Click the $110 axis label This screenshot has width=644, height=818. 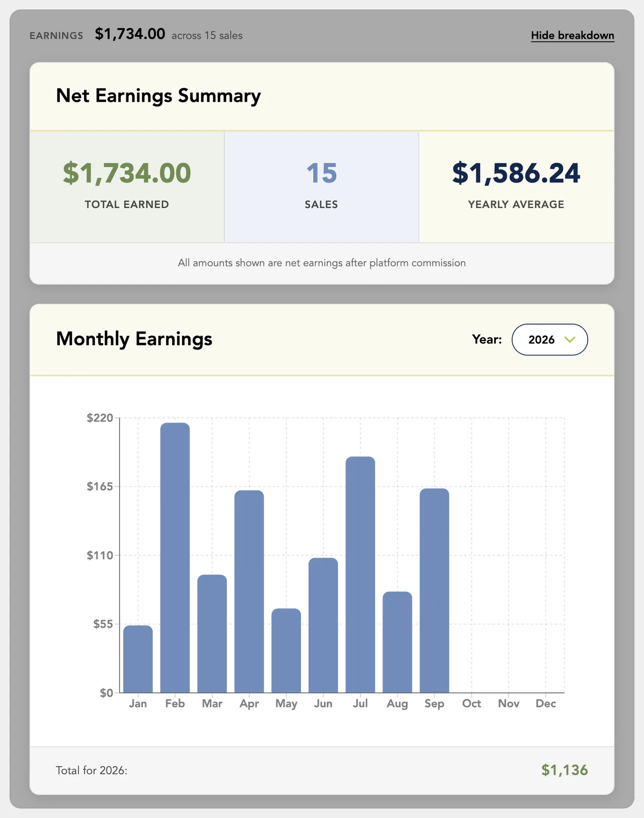pos(100,555)
